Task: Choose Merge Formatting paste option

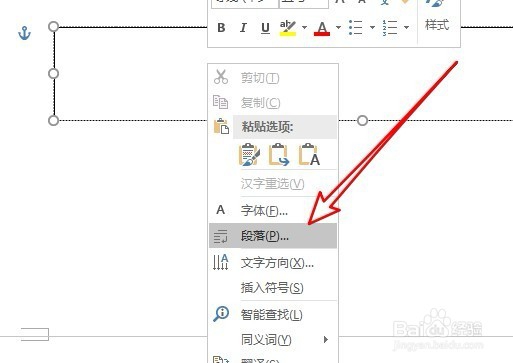Action: pos(279,154)
